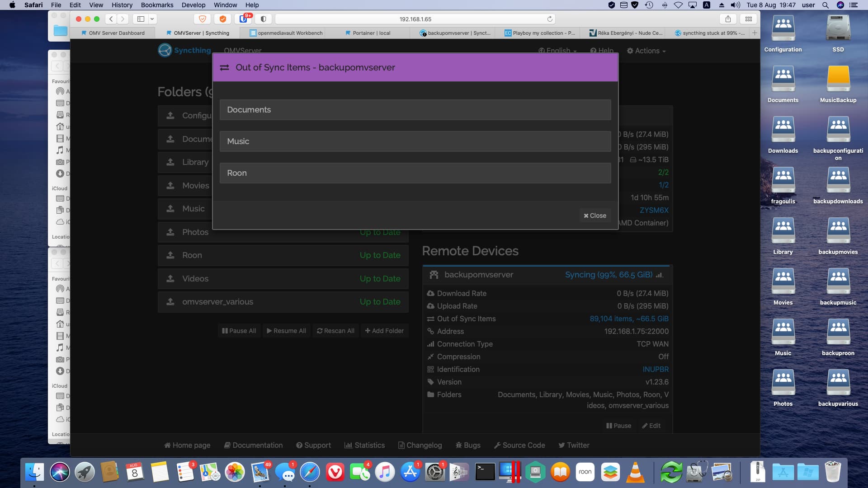Toggle Safari sidebar button

click(x=141, y=19)
